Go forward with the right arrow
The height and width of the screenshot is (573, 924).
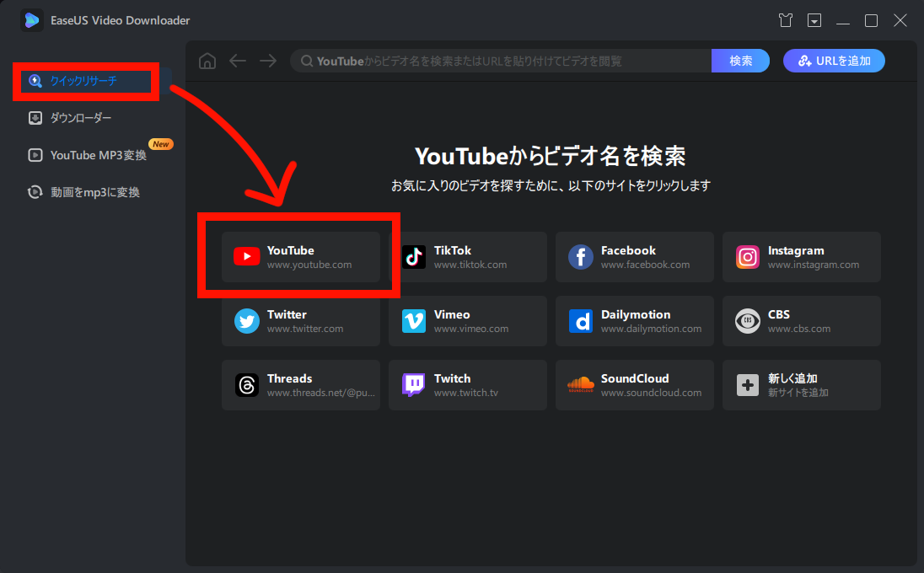pyautogui.click(x=268, y=61)
